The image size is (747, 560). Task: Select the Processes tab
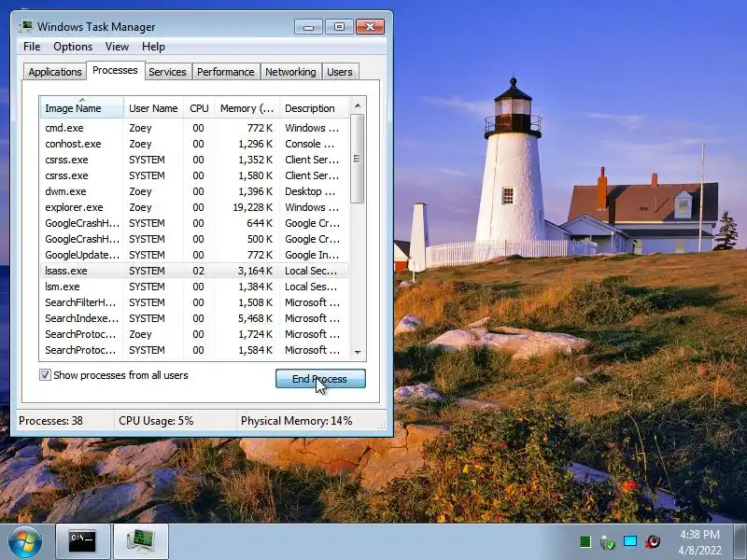115,70
